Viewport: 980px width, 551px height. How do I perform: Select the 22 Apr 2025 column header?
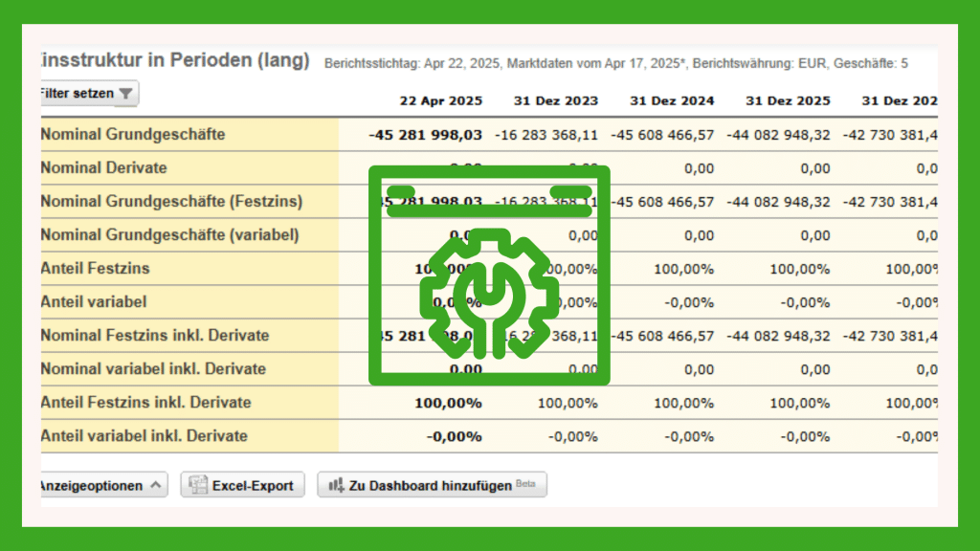[441, 100]
